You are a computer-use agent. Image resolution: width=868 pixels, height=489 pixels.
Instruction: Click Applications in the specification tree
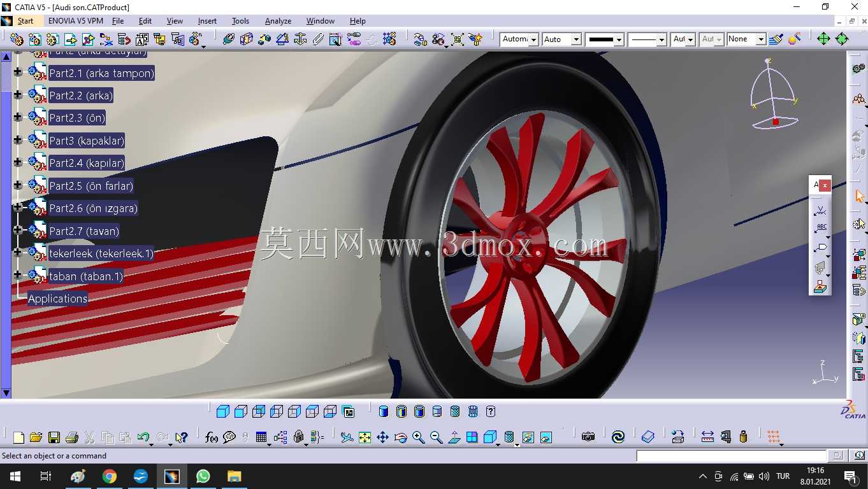click(x=57, y=299)
